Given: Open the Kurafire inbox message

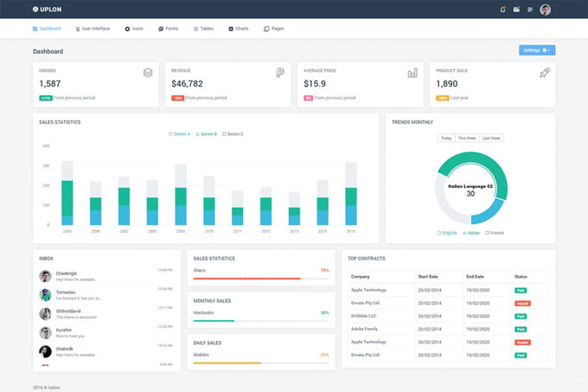Looking at the screenshot, I should click(x=106, y=332).
